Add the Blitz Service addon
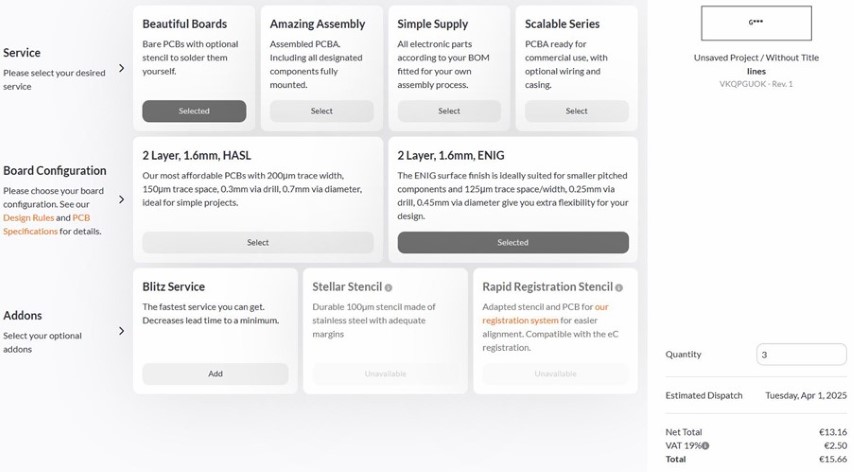 pos(215,374)
